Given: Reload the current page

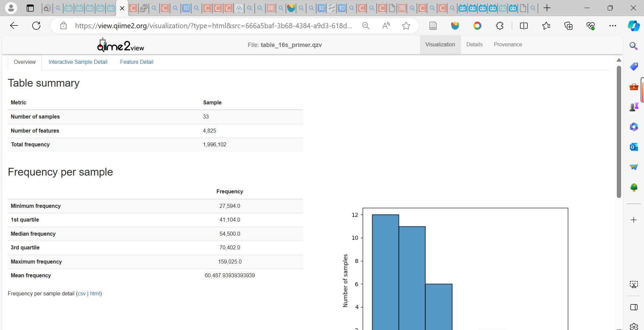Looking at the screenshot, I should [x=36, y=26].
